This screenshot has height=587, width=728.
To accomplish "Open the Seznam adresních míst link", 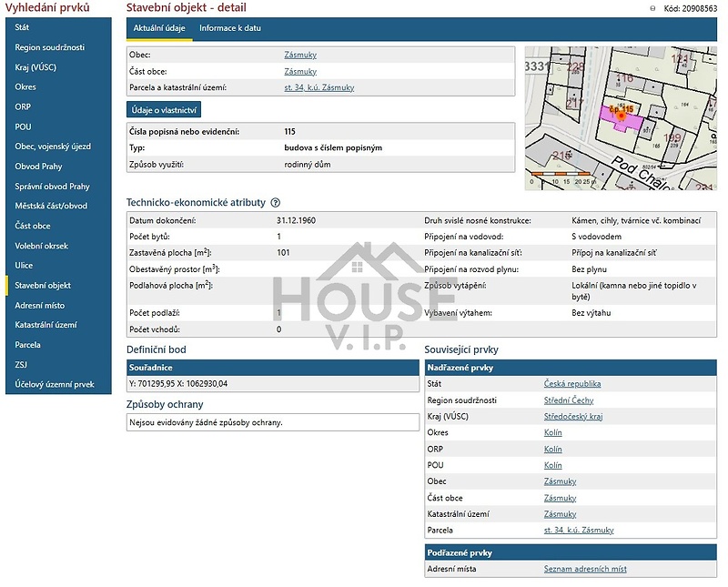I will click(584, 569).
